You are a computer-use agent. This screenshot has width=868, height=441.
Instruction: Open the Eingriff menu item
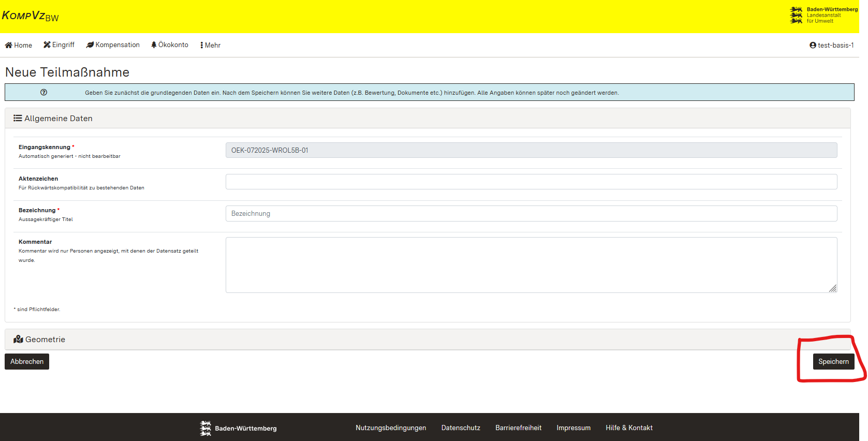pos(63,45)
